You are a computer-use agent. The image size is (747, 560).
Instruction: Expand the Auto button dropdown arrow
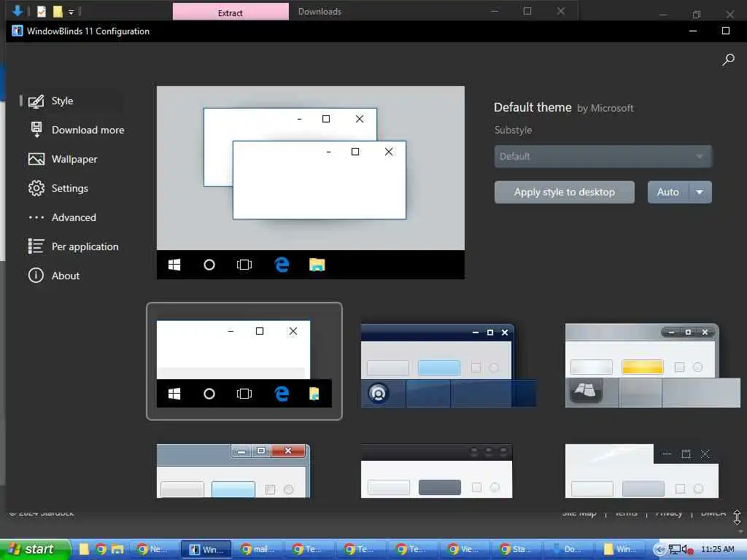[x=700, y=192]
